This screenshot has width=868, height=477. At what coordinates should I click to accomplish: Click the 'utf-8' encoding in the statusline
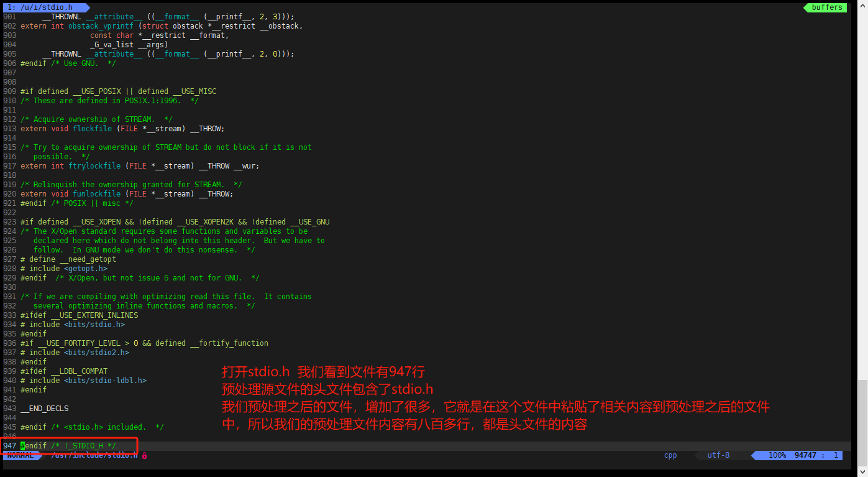pos(718,455)
